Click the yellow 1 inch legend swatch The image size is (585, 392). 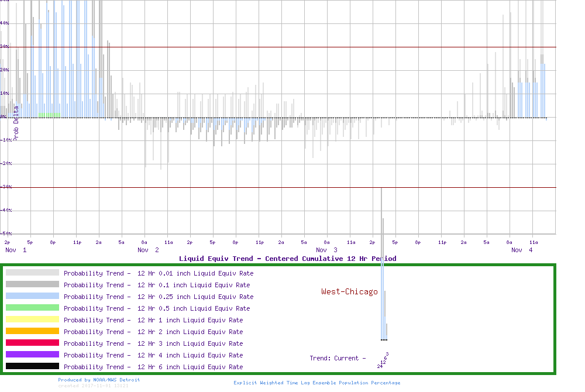(x=32, y=319)
